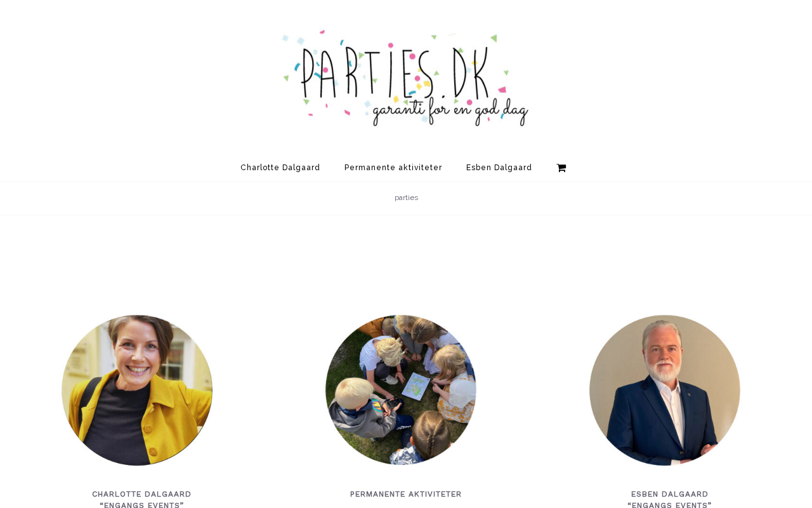The image size is (812, 508).
Task: Click the Parties.dk confetti logo
Action: [x=406, y=78]
